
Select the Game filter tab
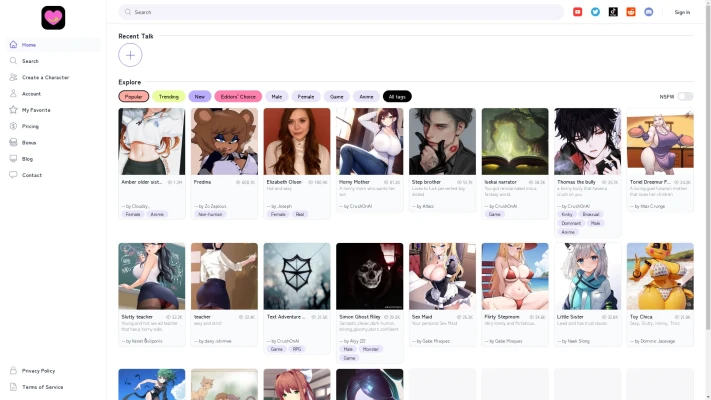tap(336, 97)
